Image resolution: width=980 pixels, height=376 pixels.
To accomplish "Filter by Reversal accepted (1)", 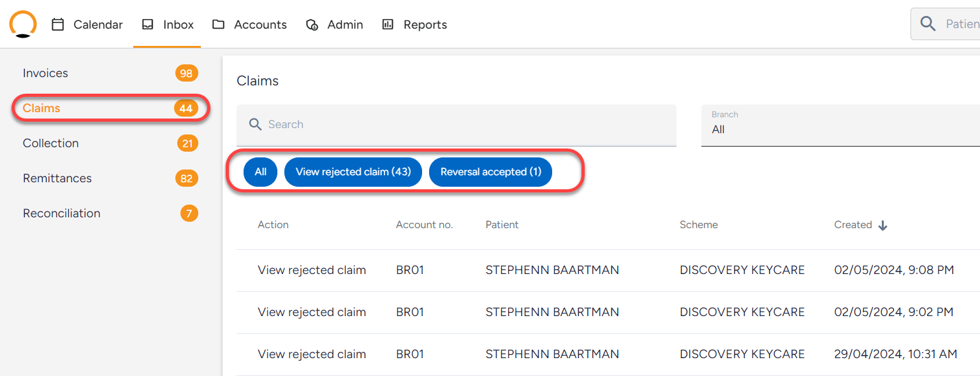I will 490,172.
